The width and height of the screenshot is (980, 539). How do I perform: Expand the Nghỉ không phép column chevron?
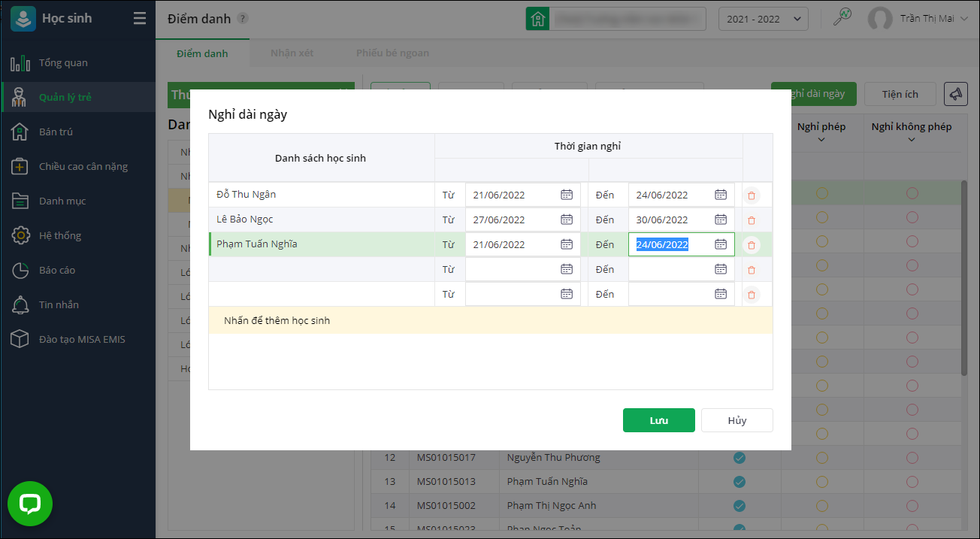tap(912, 140)
